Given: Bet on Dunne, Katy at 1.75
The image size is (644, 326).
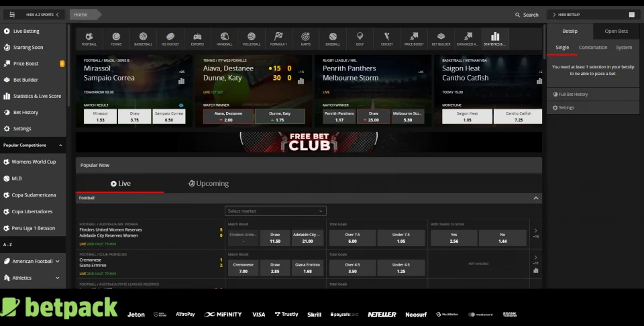Looking at the screenshot, I should (280, 117).
